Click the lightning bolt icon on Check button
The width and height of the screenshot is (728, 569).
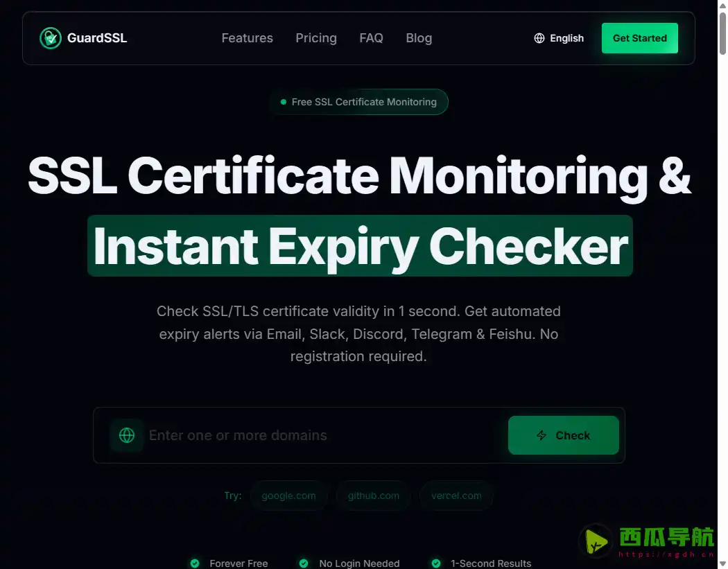541,435
